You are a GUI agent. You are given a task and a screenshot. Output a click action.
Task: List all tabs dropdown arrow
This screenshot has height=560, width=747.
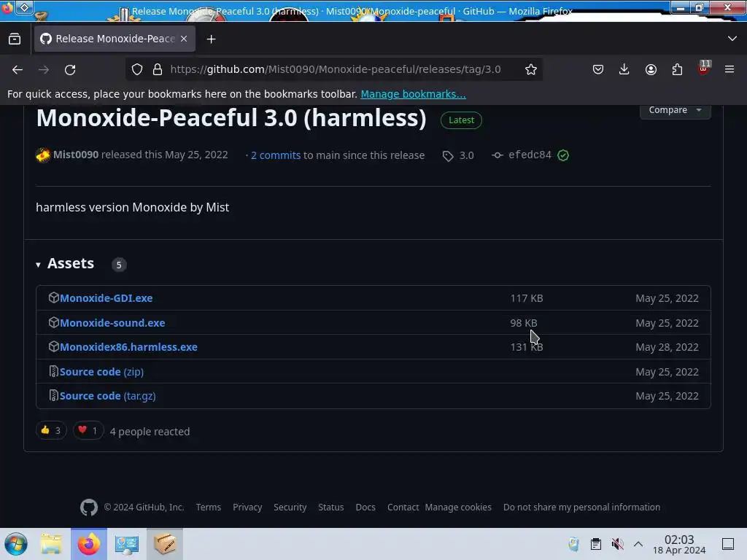pyautogui.click(x=732, y=39)
